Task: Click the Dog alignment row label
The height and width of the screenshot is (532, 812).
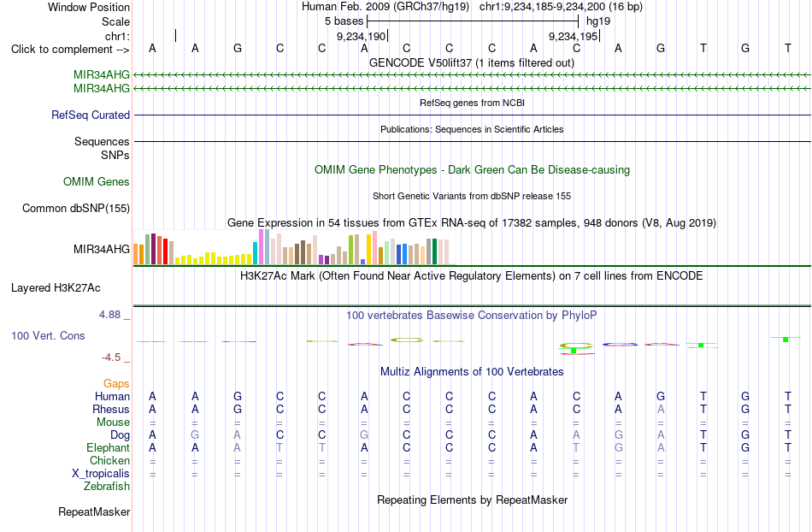Action: tap(120, 435)
